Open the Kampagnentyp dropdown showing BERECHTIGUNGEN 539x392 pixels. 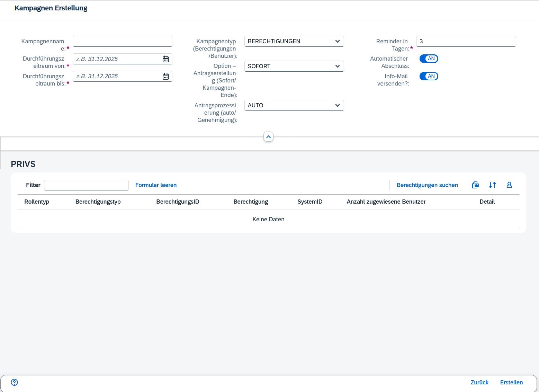coord(294,41)
